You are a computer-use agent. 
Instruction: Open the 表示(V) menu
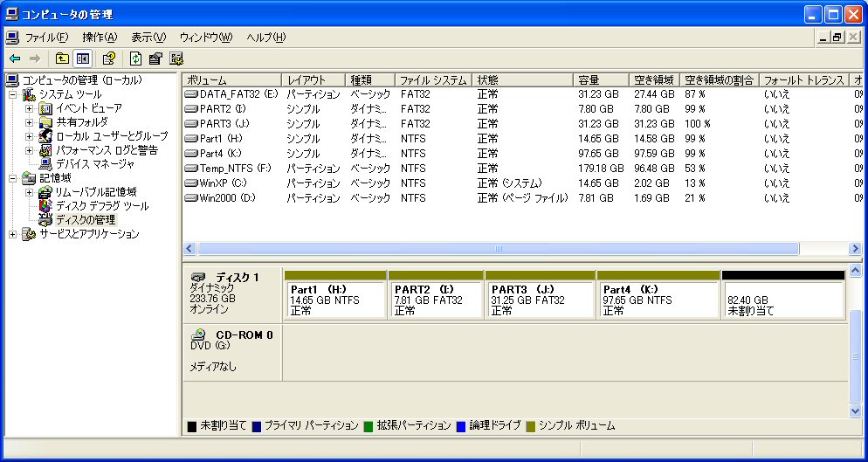click(x=148, y=37)
